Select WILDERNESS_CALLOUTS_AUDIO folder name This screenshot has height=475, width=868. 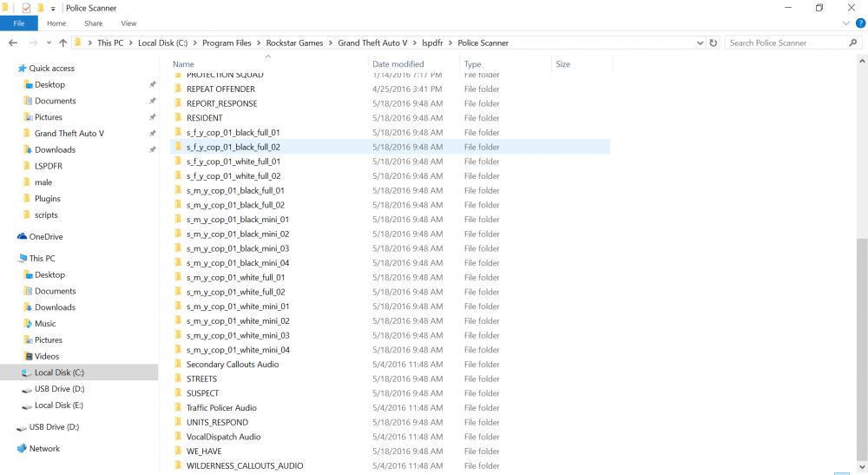pos(245,465)
